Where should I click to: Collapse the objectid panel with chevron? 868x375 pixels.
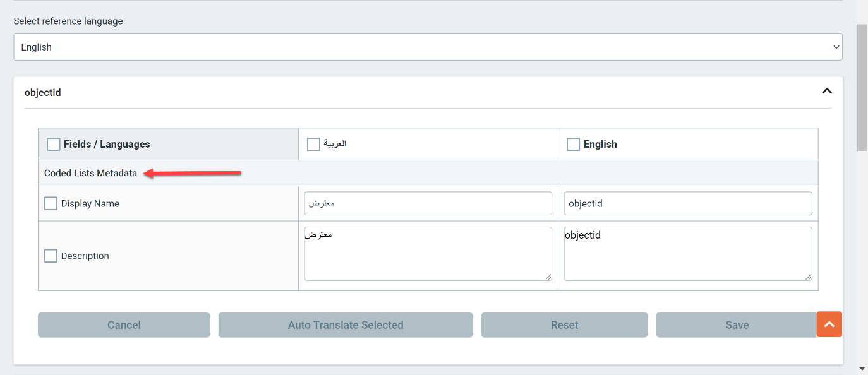click(826, 92)
